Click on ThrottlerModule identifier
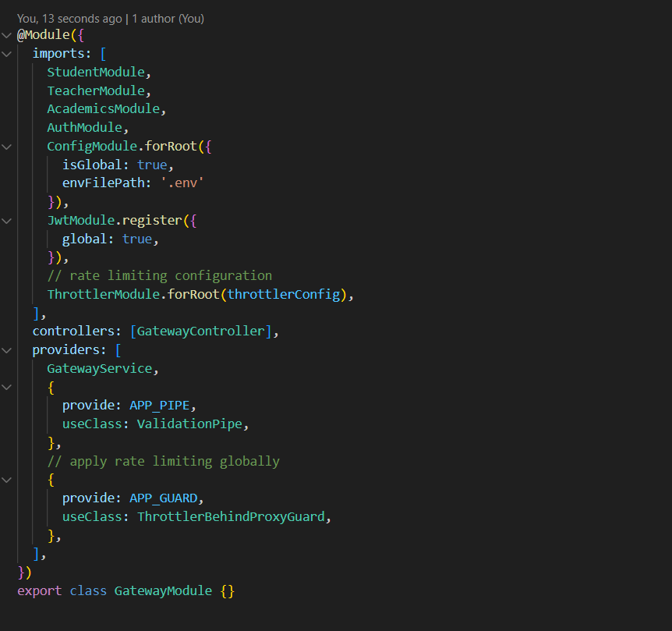 click(103, 295)
